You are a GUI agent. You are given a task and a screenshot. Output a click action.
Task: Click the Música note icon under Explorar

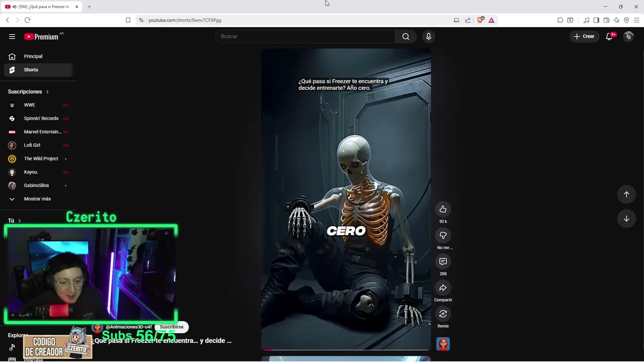(x=12, y=347)
